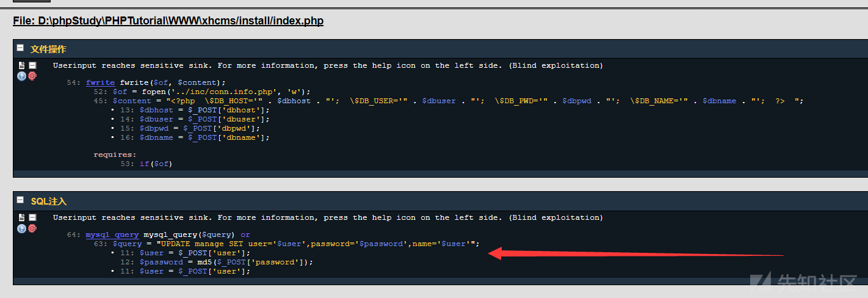Collapse the SQL注入 section
The height and width of the screenshot is (298, 868).
(20, 200)
